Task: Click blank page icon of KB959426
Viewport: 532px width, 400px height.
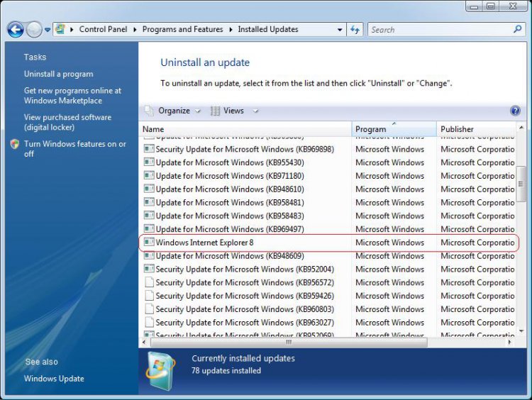Action: click(x=149, y=296)
